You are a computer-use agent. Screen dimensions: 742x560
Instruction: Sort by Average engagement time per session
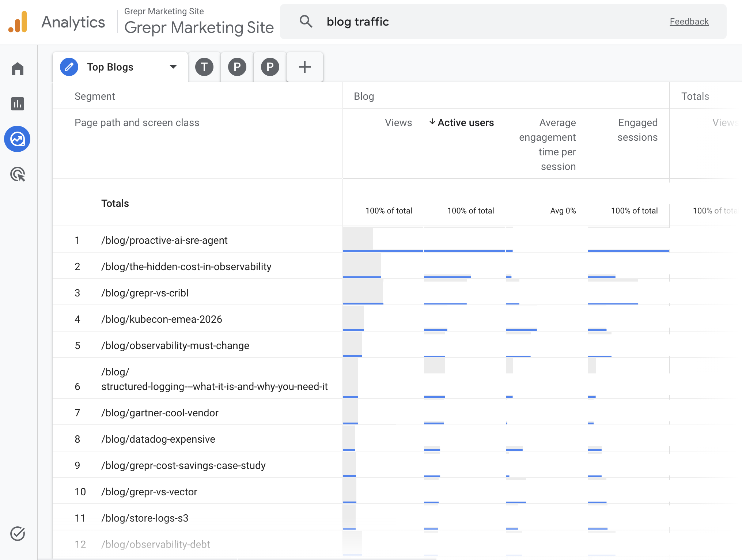[x=547, y=144]
